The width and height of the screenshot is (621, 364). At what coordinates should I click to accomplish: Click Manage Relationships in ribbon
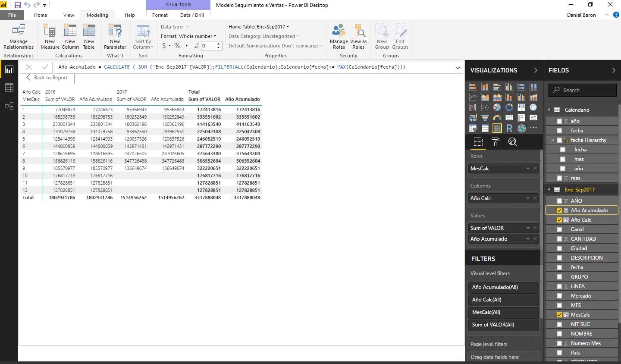pos(19,37)
